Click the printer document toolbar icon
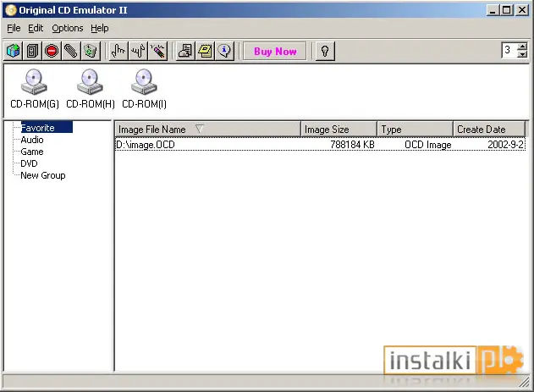Viewport: 534px width, 392px height. (x=185, y=52)
